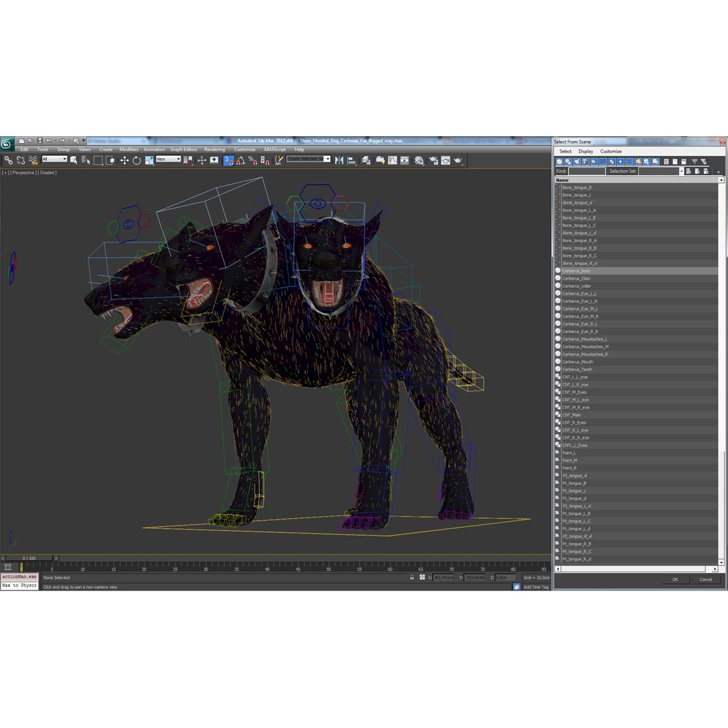Image resolution: width=728 pixels, height=728 pixels.
Task: Open the [+] viewport menu
Action: pyautogui.click(x=5, y=173)
